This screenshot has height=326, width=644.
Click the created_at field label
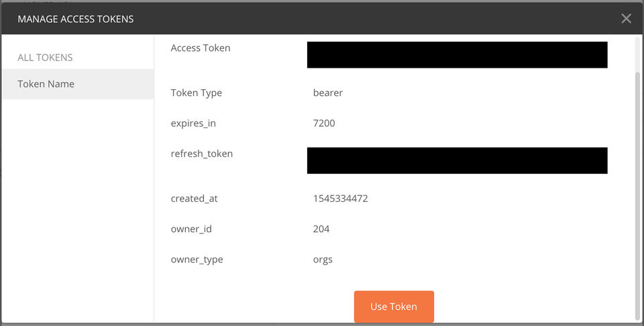(x=195, y=199)
